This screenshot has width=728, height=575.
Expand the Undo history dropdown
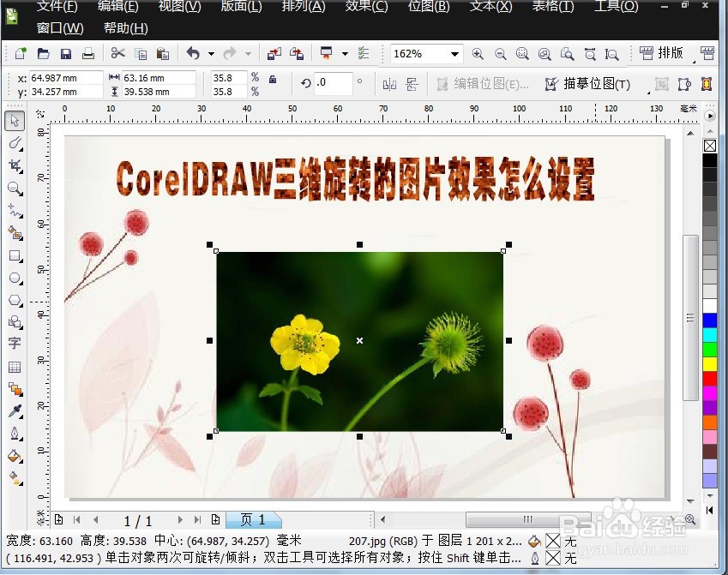tap(211, 54)
